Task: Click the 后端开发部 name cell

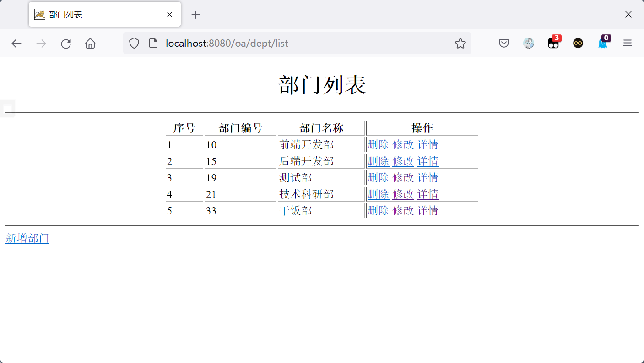Action: click(x=321, y=161)
